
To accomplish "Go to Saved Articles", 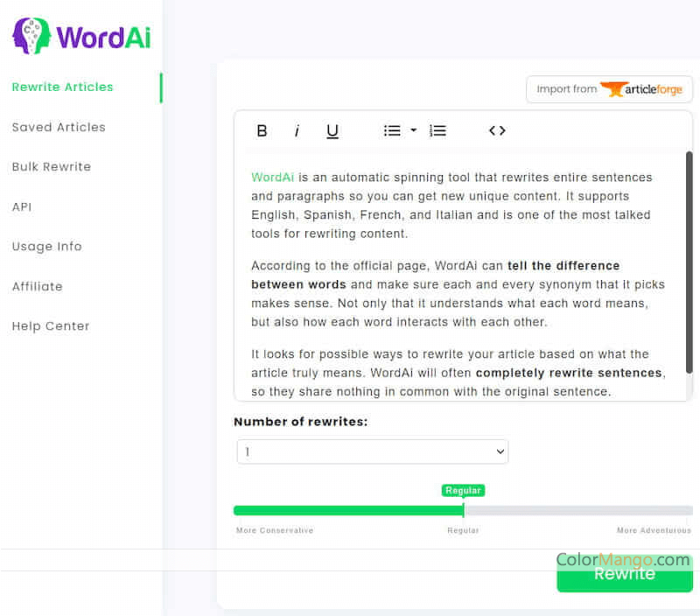I will (59, 128).
